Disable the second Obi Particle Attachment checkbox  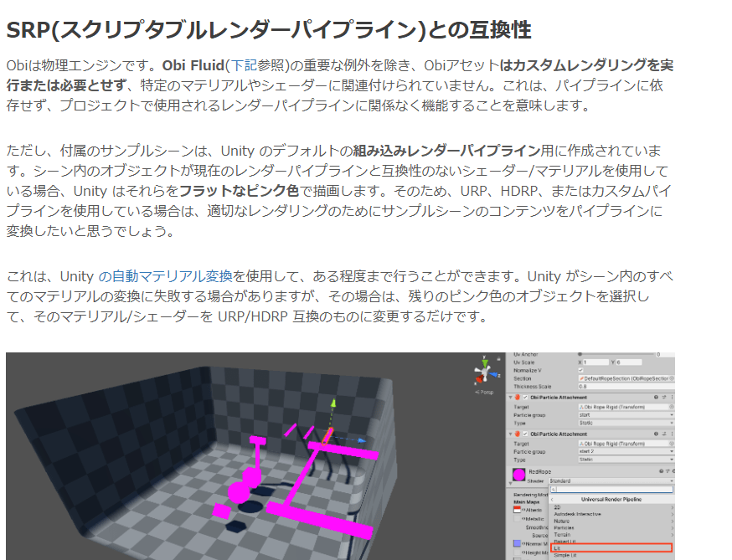[x=526, y=434]
